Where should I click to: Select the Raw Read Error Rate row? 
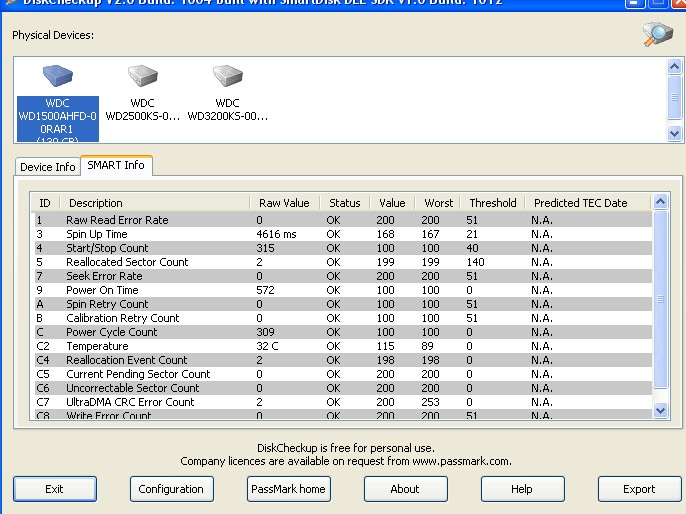click(343, 220)
